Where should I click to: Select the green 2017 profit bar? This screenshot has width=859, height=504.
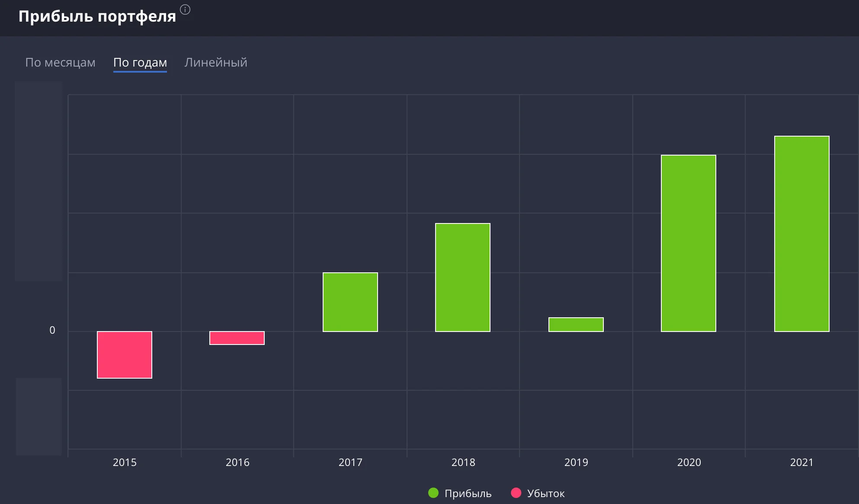click(x=350, y=302)
